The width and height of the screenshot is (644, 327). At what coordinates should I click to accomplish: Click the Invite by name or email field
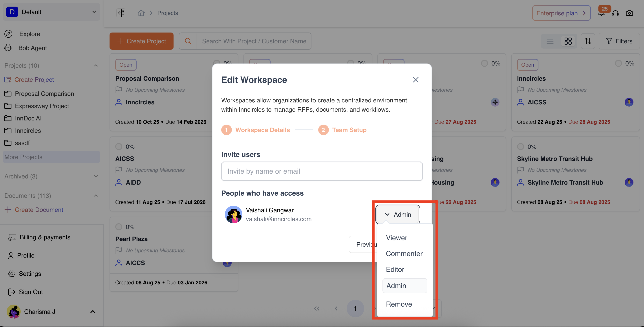tap(322, 171)
